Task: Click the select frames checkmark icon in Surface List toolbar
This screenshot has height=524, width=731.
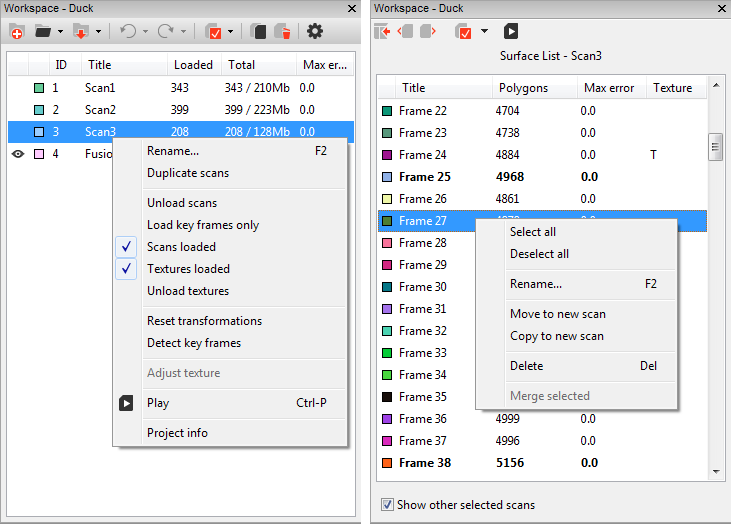Action: click(x=463, y=31)
